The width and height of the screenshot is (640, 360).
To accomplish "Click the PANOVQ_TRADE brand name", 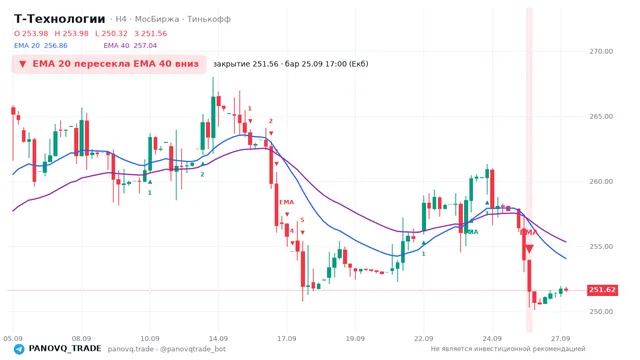I will click(x=65, y=349).
